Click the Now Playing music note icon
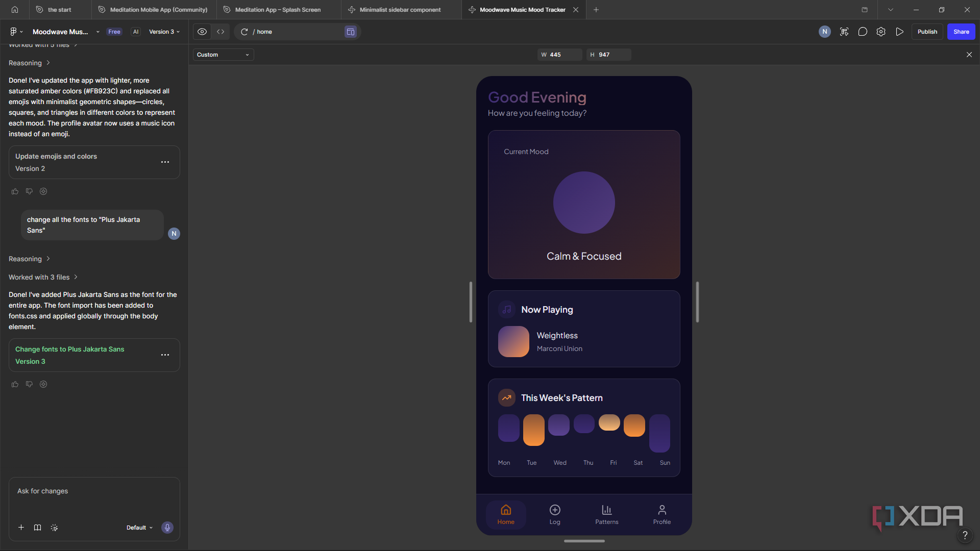Screen dimensions: 980x551 [x=507, y=310]
